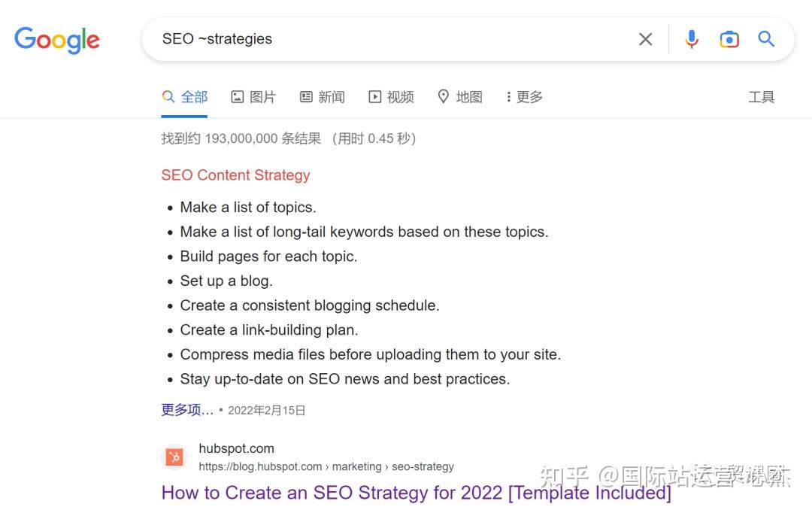Open the 视频 results tab
812x510 pixels.
click(391, 97)
